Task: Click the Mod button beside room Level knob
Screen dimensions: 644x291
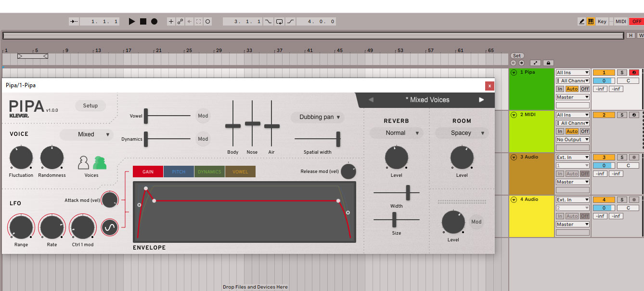Action: (476, 222)
